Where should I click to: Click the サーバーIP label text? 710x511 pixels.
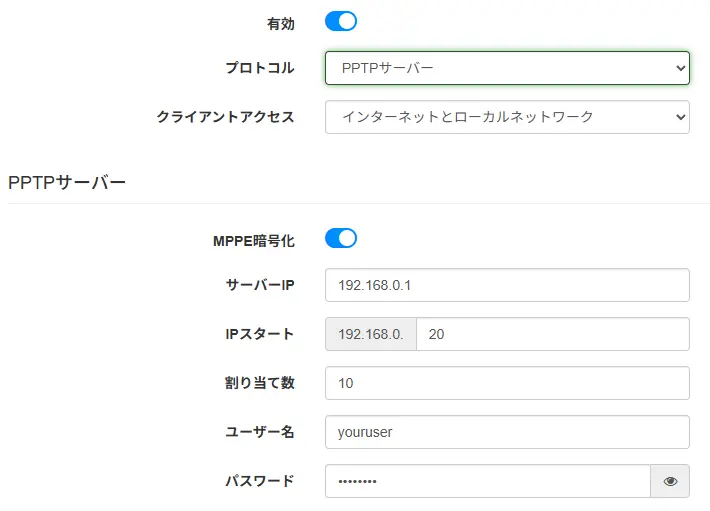point(260,285)
